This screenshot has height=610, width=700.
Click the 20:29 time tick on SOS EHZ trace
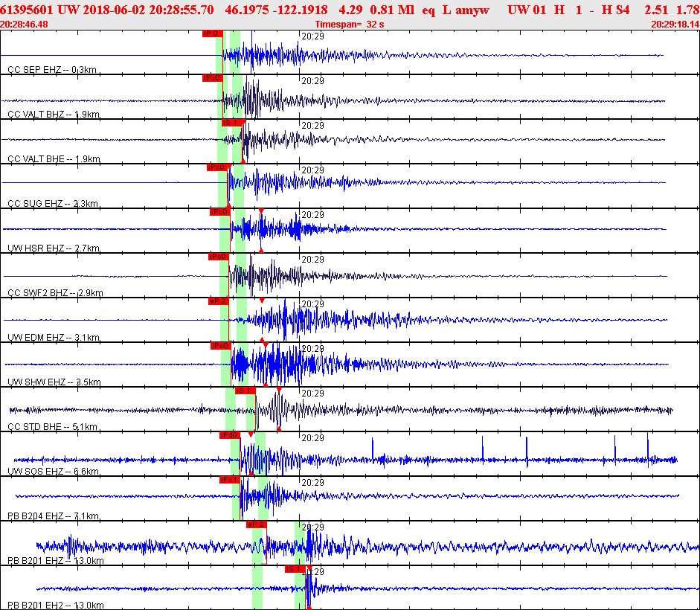tap(312, 438)
